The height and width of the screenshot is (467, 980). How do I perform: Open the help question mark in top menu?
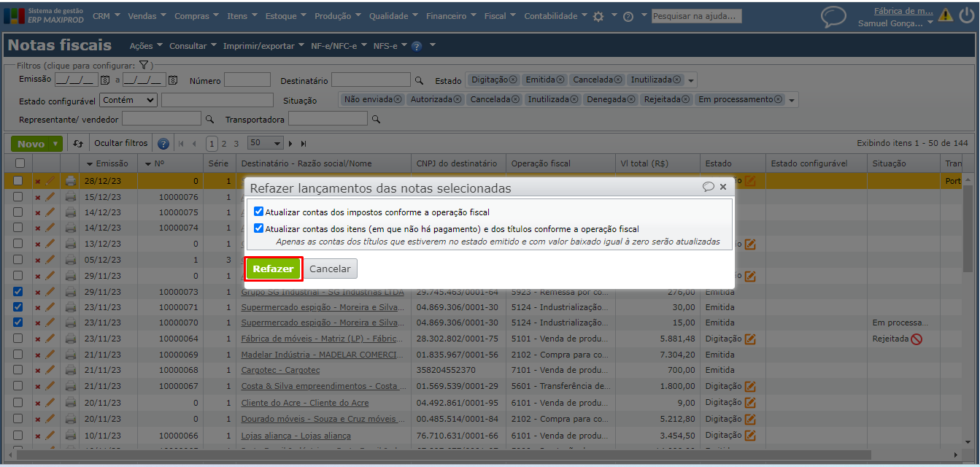(628, 17)
